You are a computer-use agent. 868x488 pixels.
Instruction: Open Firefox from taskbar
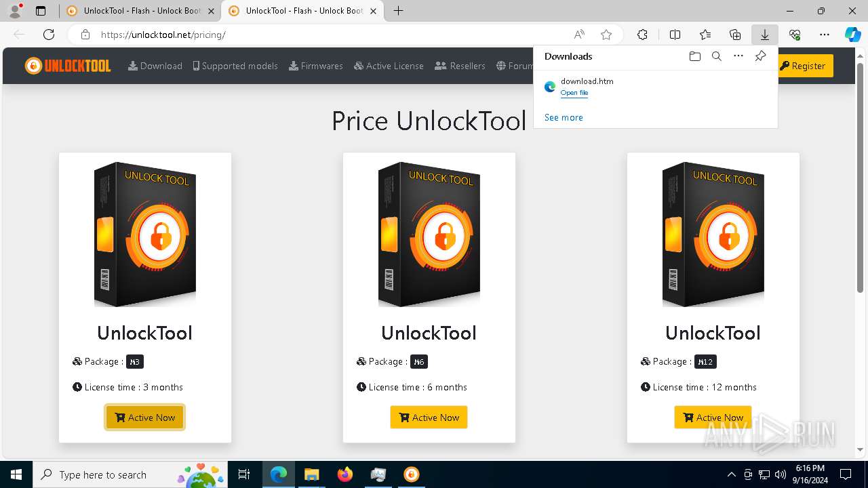345,474
